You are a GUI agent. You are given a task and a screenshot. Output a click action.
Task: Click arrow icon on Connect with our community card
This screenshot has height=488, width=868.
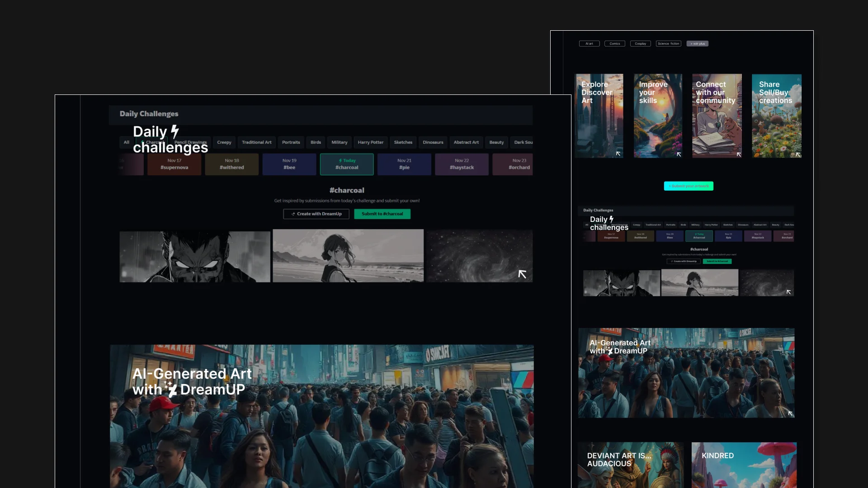point(739,155)
